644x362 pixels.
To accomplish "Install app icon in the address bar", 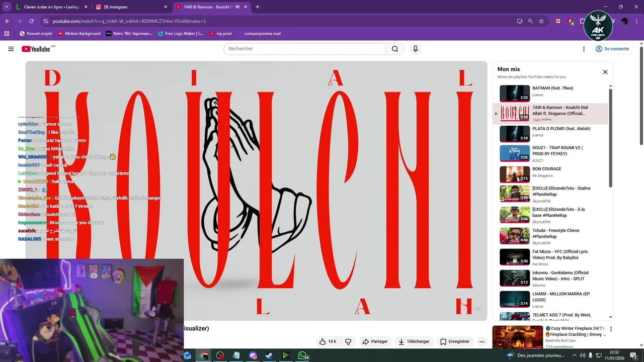I will pyautogui.click(x=520, y=21).
